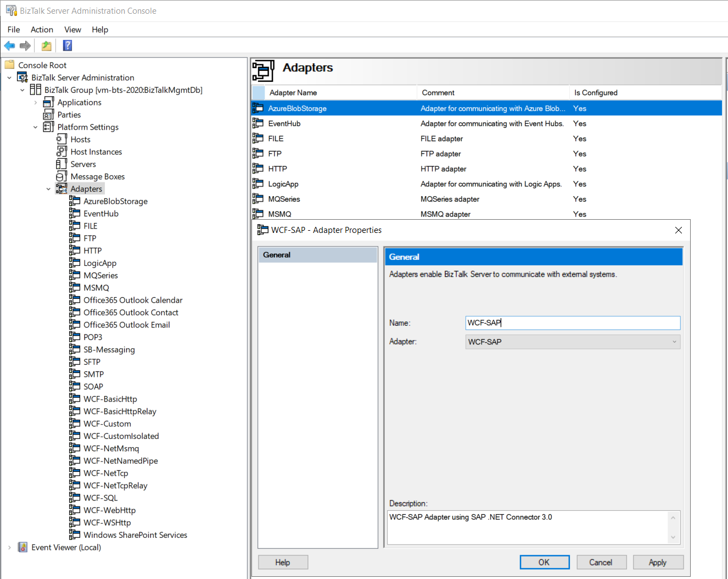Click the POP3 adapter icon in tree

75,337
